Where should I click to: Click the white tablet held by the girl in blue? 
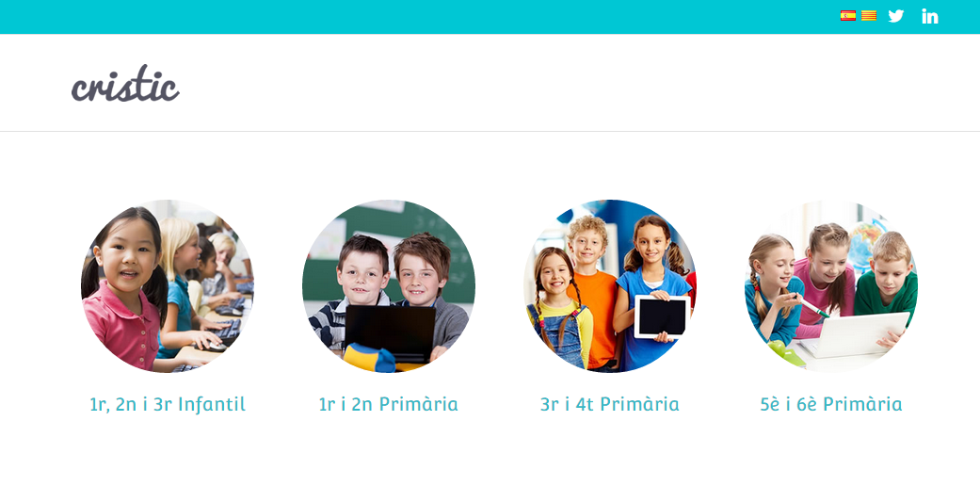(x=662, y=316)
